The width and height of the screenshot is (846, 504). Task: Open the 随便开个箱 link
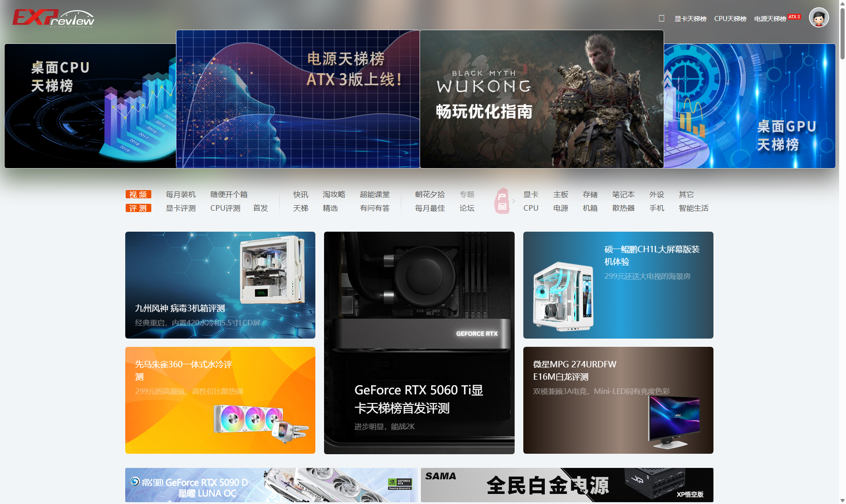click(x=229, y=195)
